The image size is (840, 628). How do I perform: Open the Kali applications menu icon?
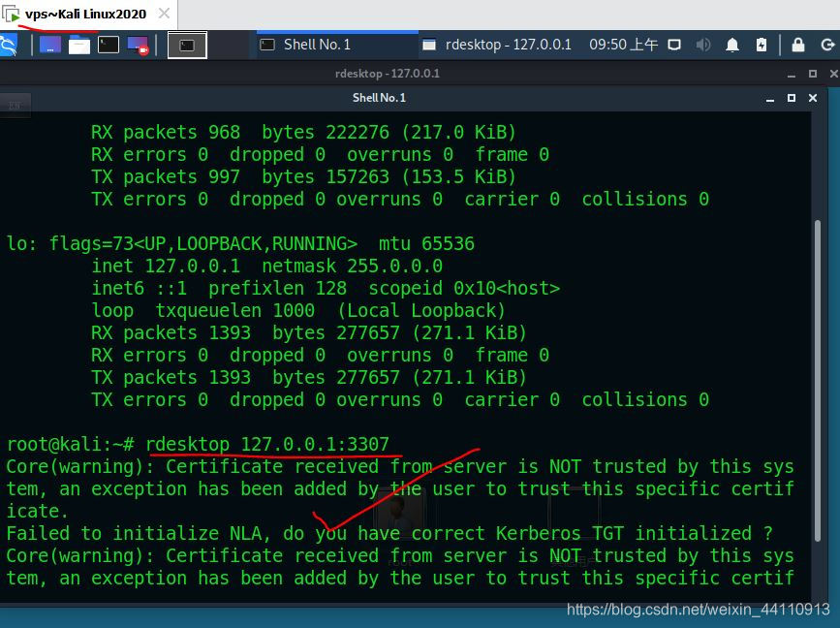(8, 45)
